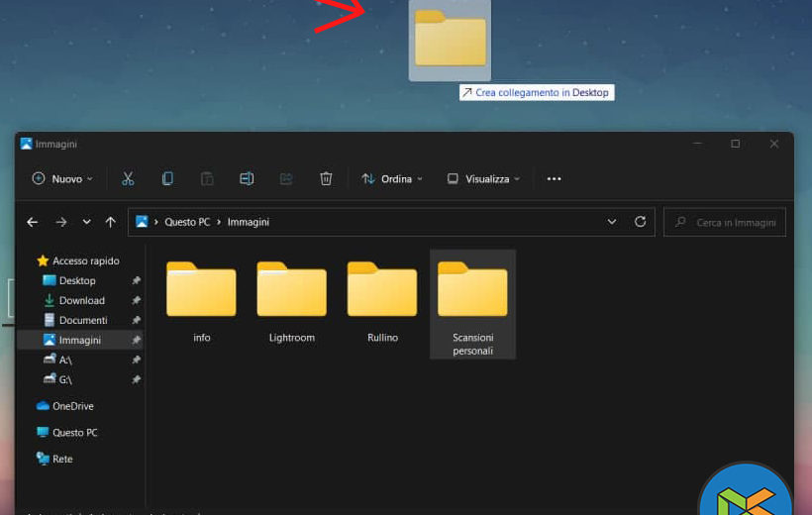Click the Copy icon in toolbar

(167, 178)
